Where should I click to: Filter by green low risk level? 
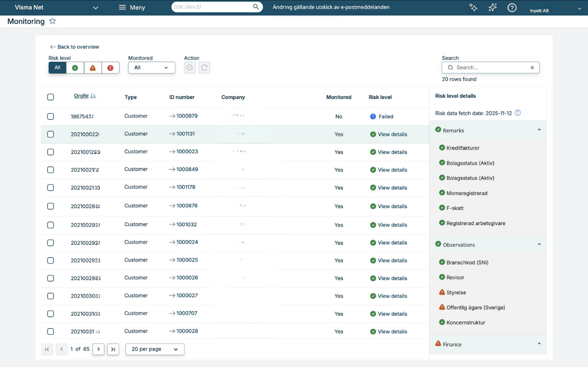75,68
